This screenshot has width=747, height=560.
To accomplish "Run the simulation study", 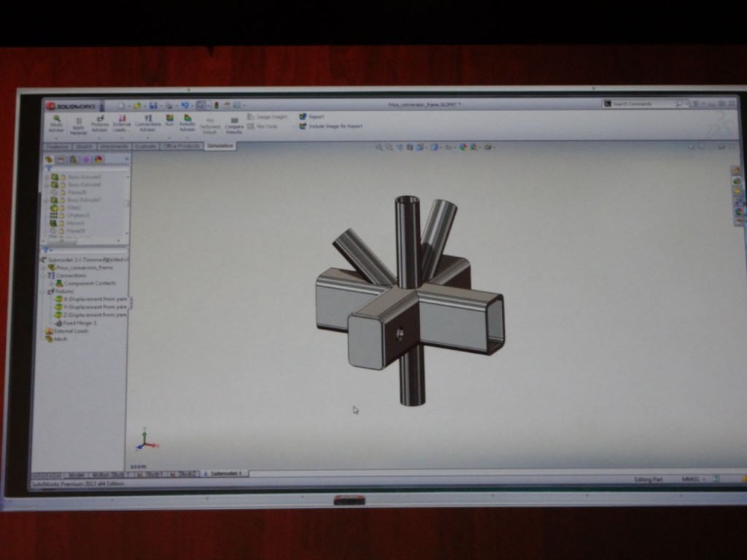I will 169,124.
